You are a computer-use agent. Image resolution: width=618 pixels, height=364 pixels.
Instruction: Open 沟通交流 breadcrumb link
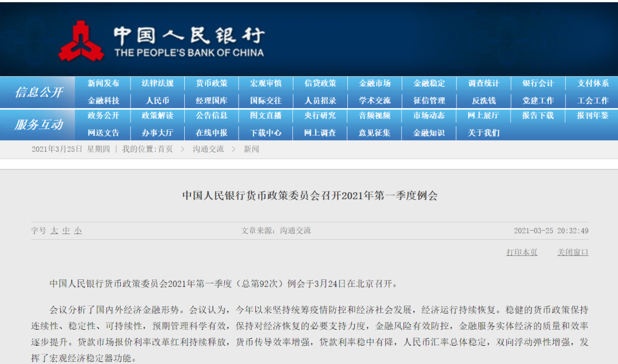click(208, 149)
